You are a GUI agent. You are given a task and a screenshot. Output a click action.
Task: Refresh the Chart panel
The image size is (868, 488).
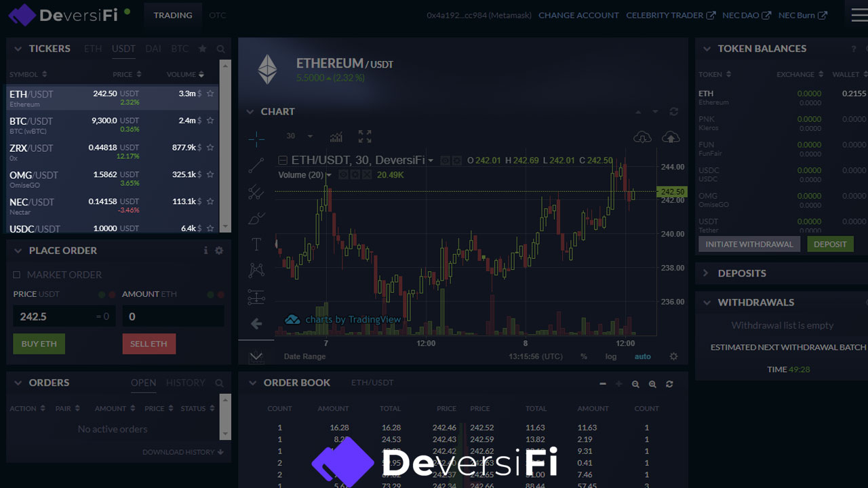coord(673,112)
